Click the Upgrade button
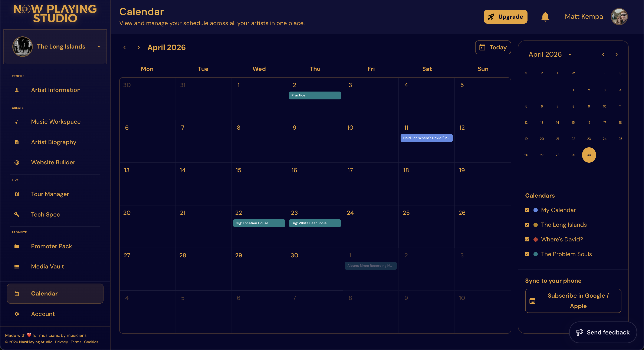Viewport: 644px width, 350px height. (506, 17)
